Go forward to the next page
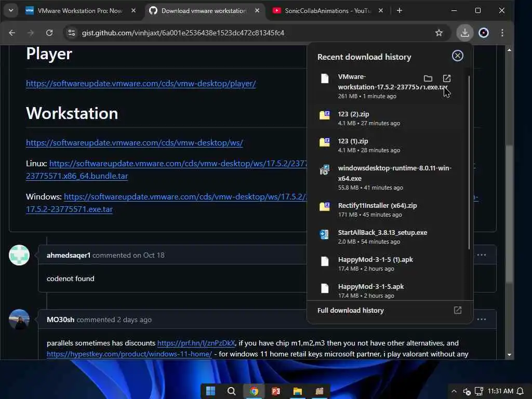The image size is (532, 399). point(31,33)
